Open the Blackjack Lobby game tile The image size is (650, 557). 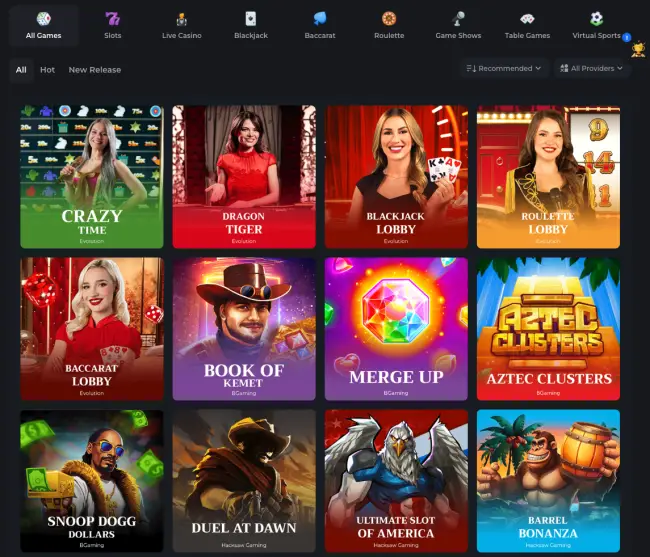(396, 177)
